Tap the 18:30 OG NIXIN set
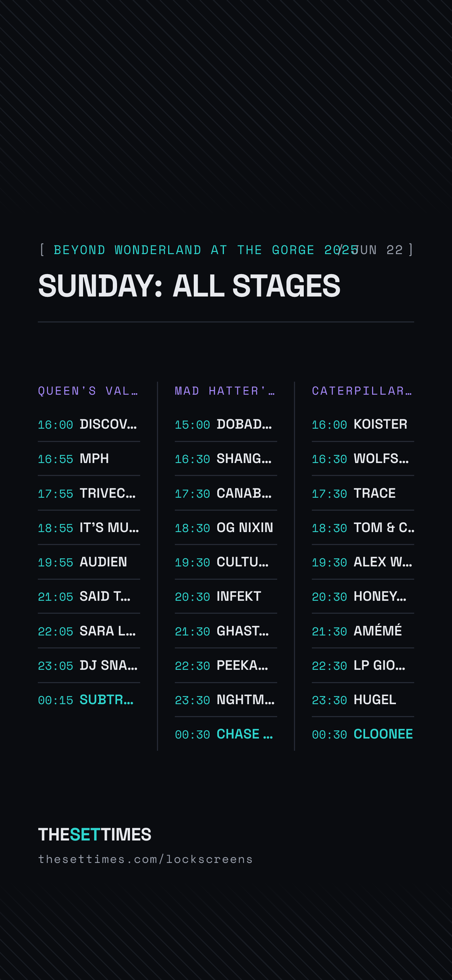452x980 pixels. [x=226, y=528]
